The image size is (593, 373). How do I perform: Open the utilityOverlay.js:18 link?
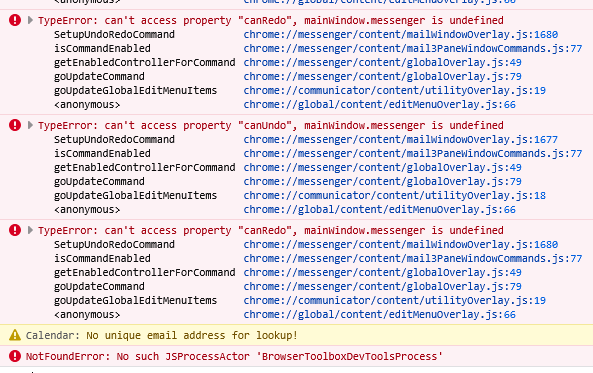(394, 196)
